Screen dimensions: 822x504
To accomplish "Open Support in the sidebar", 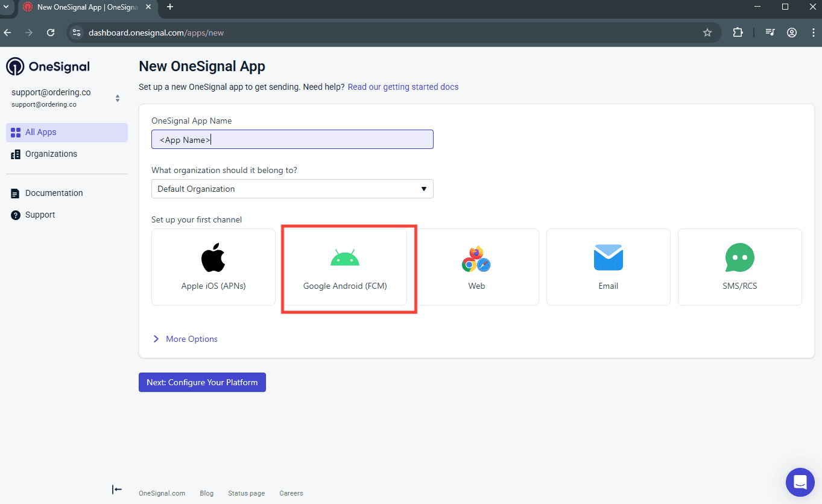I will pyautogui.click(x=67, y=215).
